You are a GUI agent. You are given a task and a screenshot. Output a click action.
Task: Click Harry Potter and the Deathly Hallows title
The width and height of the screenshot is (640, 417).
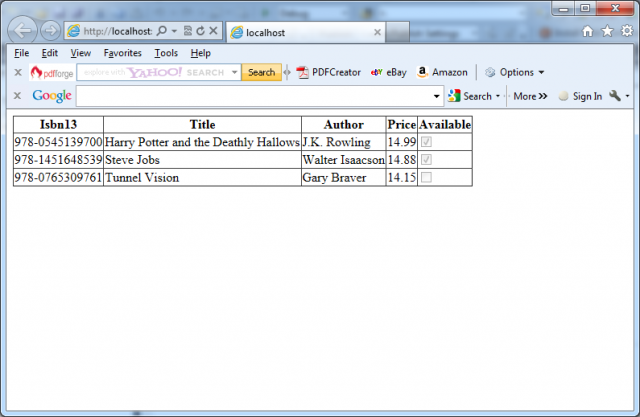tap(202, 142)
